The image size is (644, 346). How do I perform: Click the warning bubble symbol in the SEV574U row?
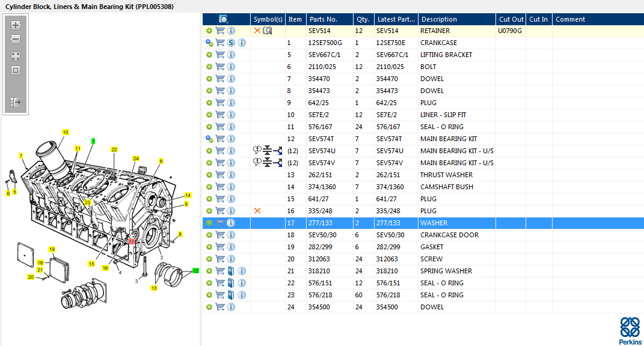pyautogui.click(x=257, y=151)
